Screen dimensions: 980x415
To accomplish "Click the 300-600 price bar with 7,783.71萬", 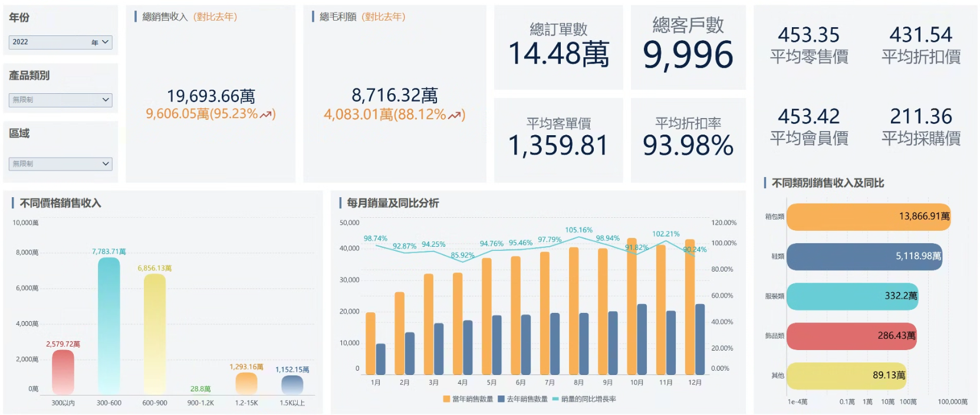I will point(108,326).
